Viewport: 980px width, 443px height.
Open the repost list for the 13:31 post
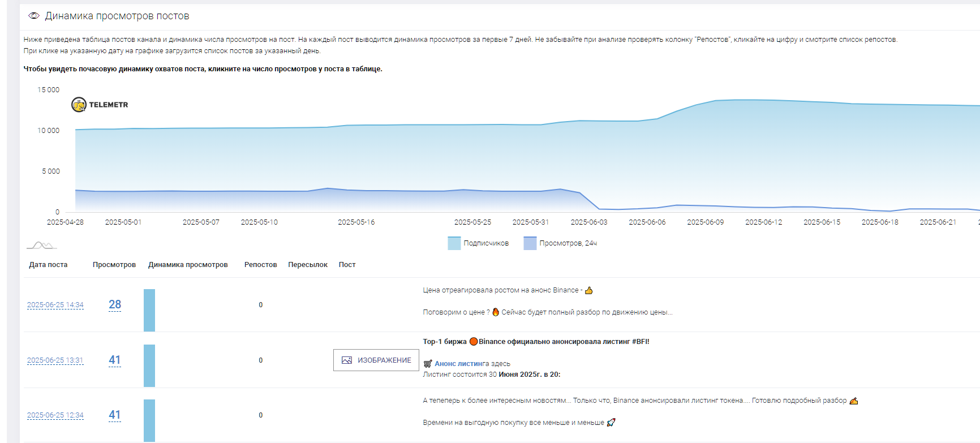[261, 360]
